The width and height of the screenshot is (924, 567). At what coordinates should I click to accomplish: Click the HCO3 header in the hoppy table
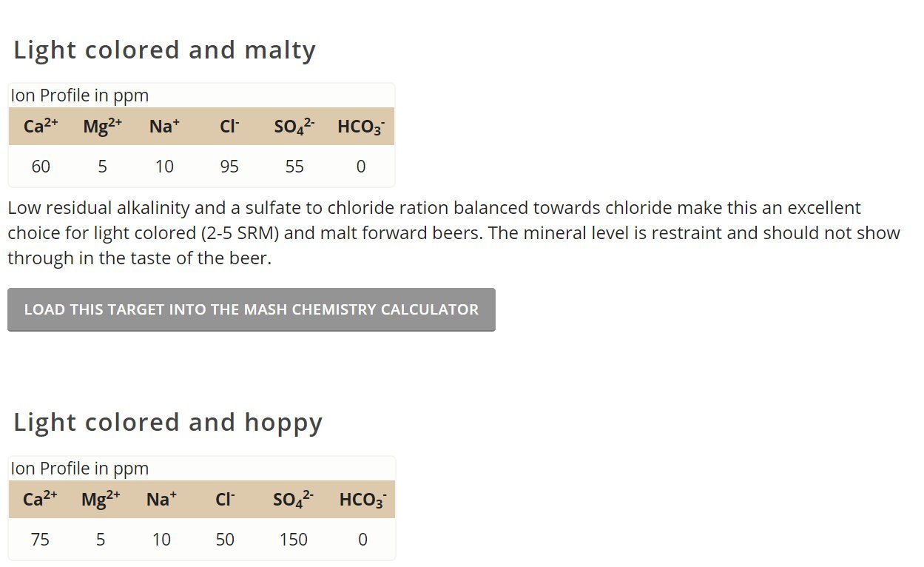coord(362,500)
